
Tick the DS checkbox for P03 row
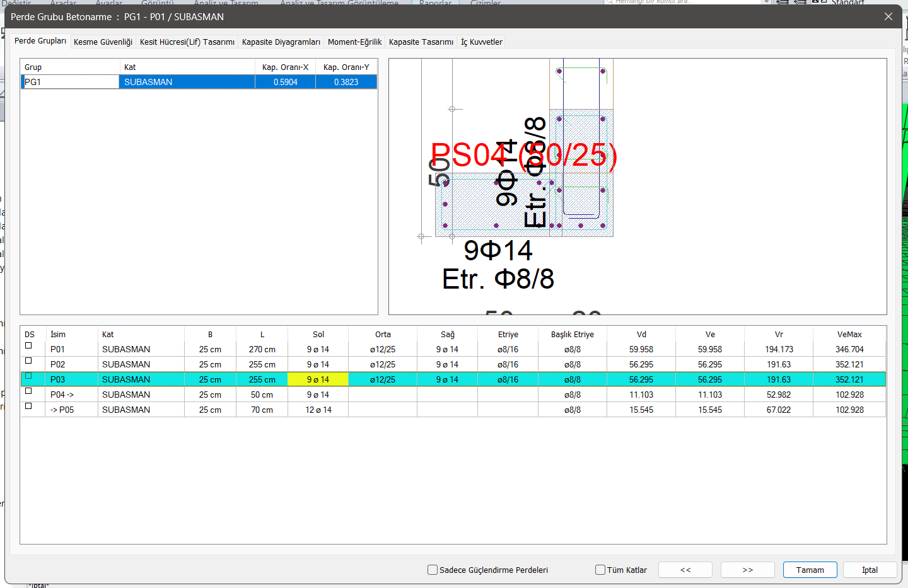[x=28, y=376]
